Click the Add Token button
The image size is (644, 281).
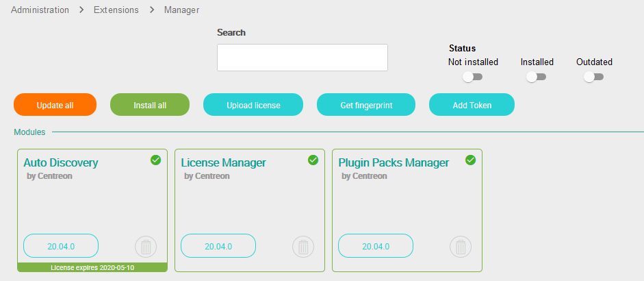click(472, 105)
